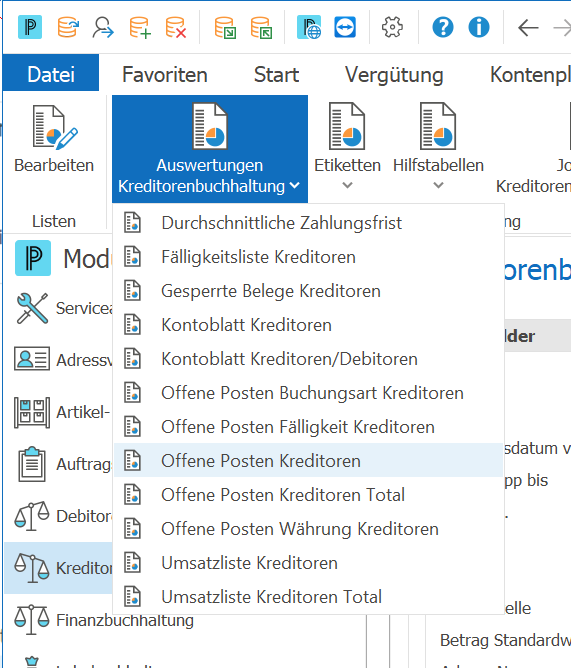Switch to the Favoriten tab
571x668 pixels.
[x=164, y=75]
